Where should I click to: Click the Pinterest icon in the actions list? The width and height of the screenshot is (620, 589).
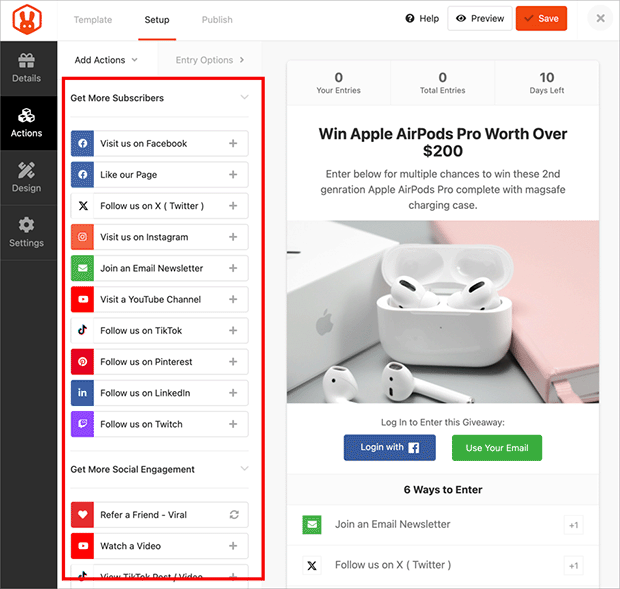pyautogui.click(x=82, y=362)
